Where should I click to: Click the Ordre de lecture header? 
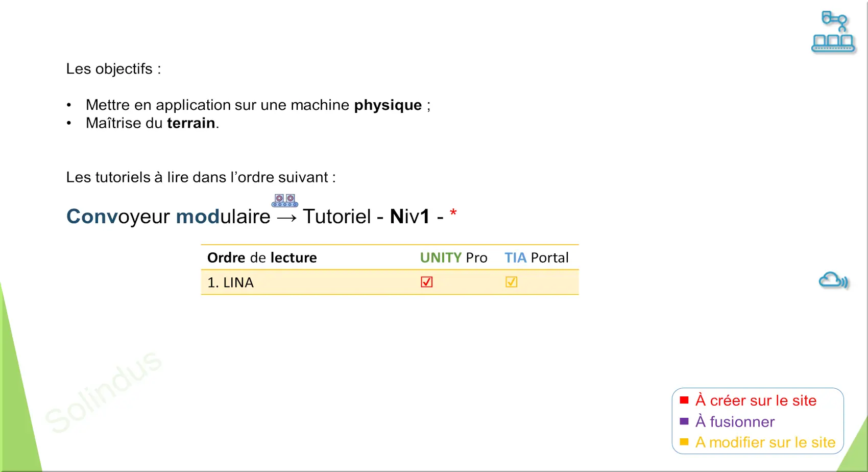(x=262, y=257)
